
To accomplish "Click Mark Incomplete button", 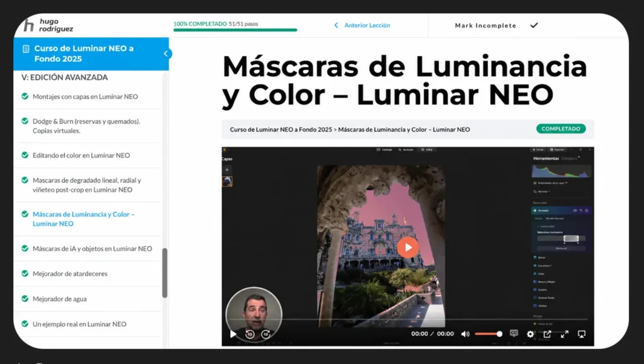I will [x=485, y=25].
